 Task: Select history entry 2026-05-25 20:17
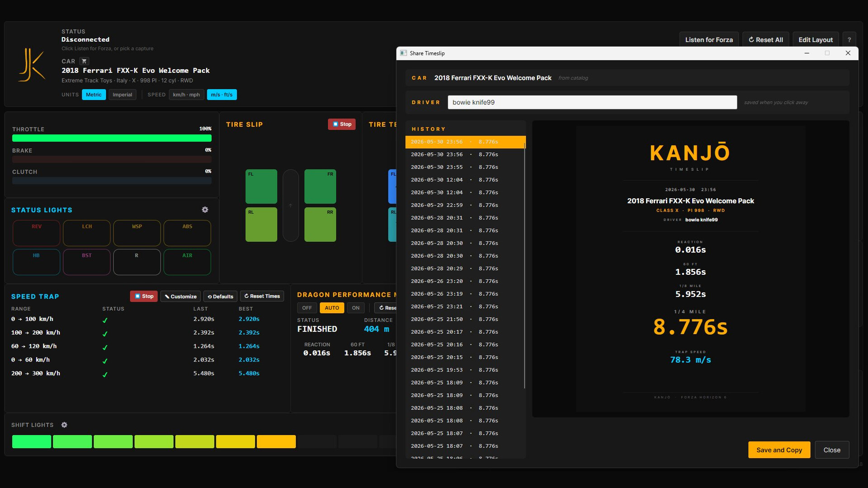tap(465, 332)
